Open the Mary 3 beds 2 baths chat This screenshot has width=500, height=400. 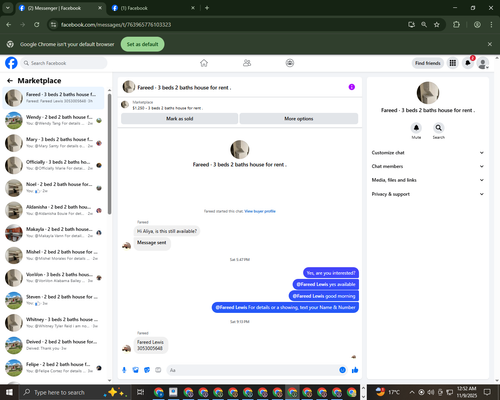[53, 143]
